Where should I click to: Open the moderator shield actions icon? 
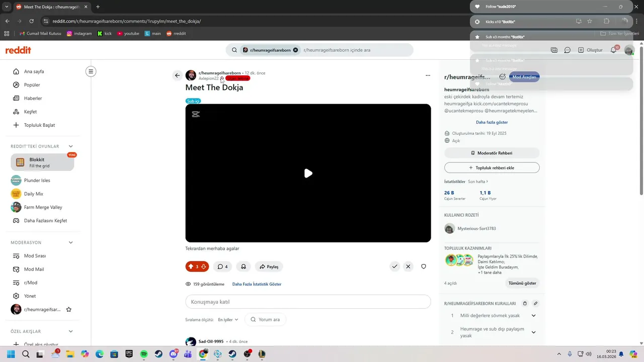(x=424, y=266)
